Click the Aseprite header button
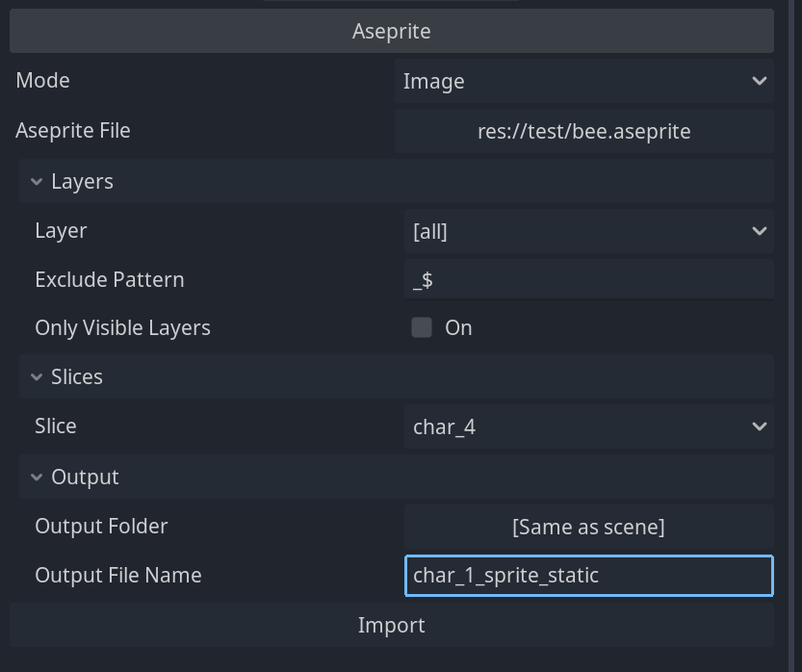802x672 pixels. click(391, 31)
